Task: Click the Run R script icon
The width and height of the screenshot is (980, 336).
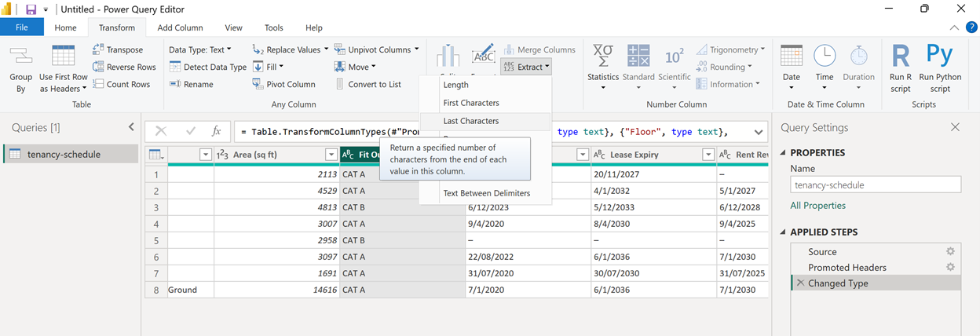Action: tap(901, 57)
